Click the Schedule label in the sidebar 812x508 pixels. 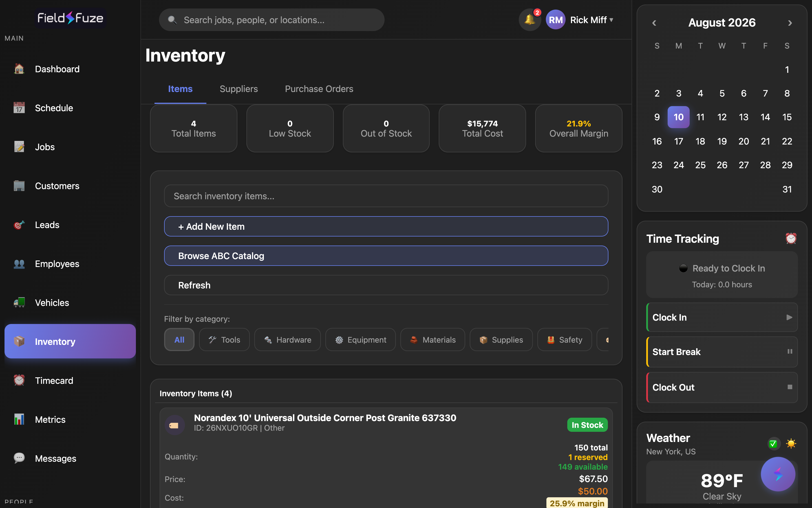(54, 108)
